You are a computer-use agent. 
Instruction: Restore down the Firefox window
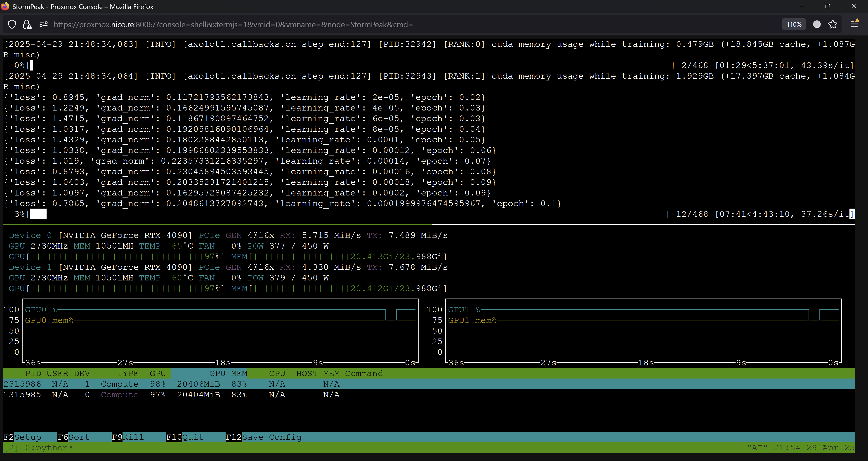828,6
